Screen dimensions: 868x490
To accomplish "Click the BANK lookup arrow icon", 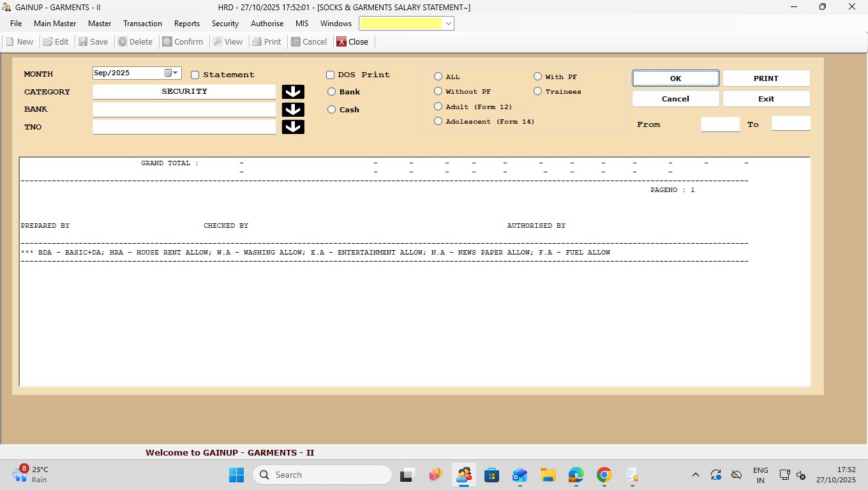I will click(293, 110).
